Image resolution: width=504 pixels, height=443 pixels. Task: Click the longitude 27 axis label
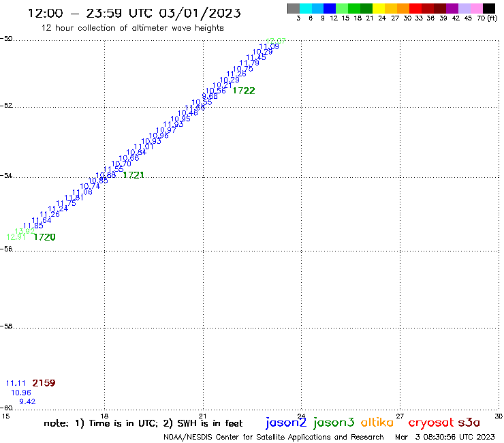coord(400,416)
